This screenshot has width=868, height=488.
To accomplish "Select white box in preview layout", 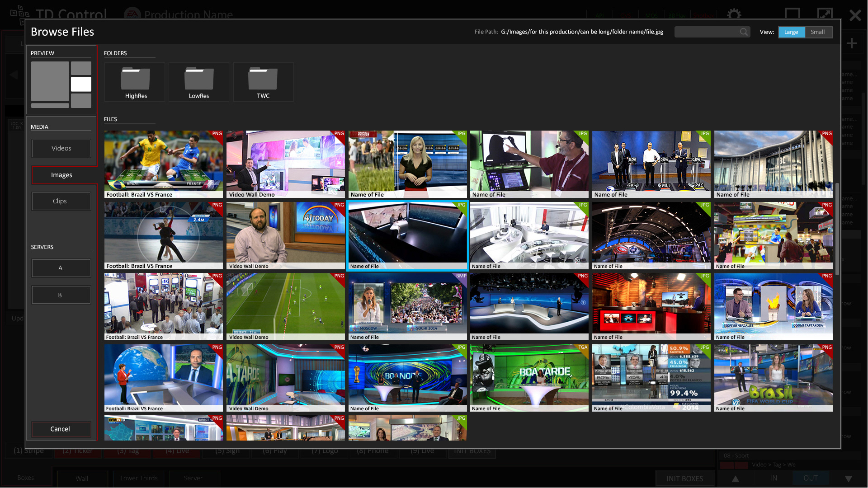I will [x=81, y=84].
